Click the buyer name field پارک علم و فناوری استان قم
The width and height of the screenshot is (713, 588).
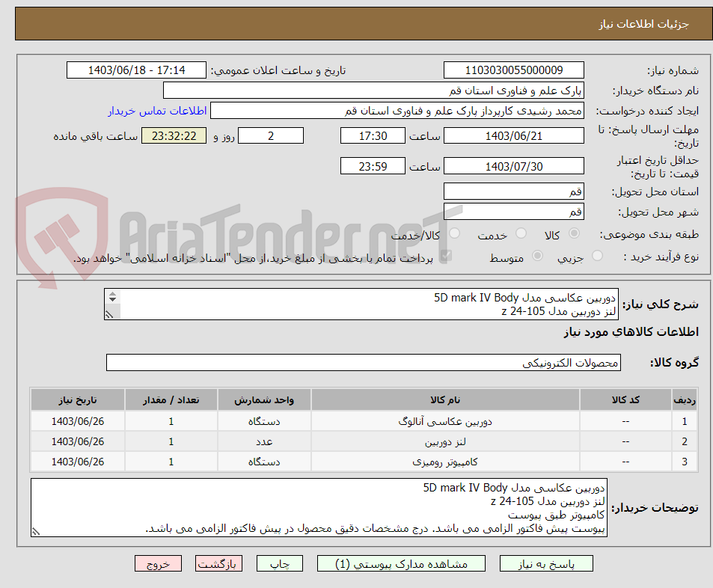(373, 90)
